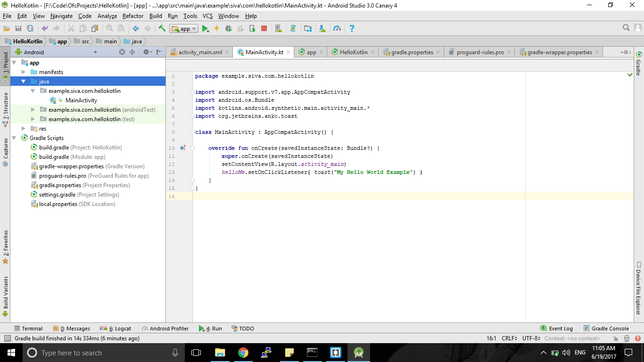
Task: Open AVD Manager icon
Action: click(278, 28)
